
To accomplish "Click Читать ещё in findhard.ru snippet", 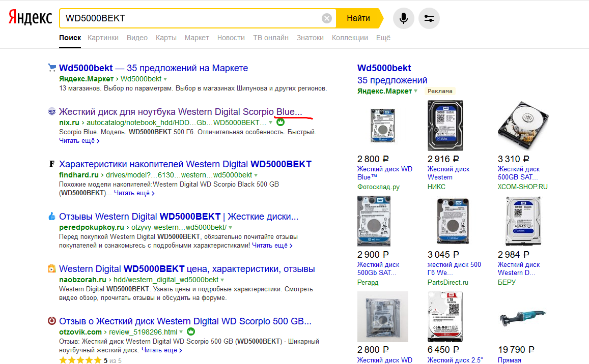I will (134, 193).
